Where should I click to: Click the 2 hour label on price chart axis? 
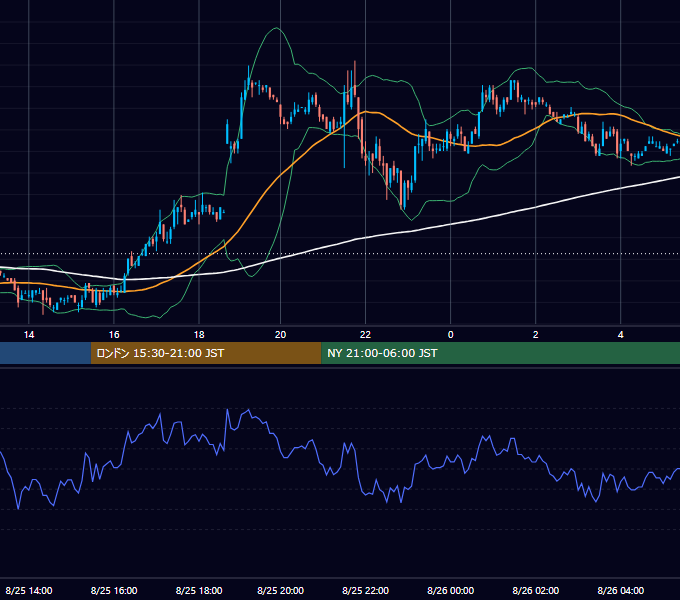pyautogui.click(x=535, y=335)
